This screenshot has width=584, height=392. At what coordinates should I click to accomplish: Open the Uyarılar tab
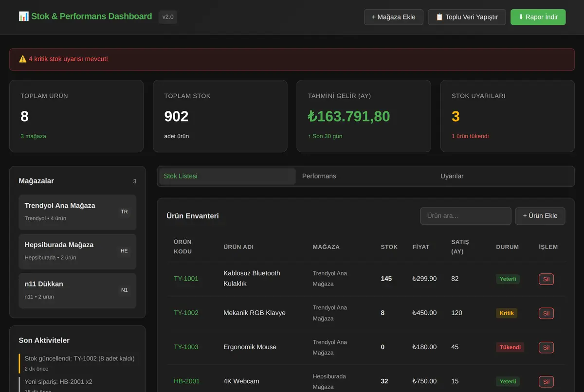[x=504, y=176]
